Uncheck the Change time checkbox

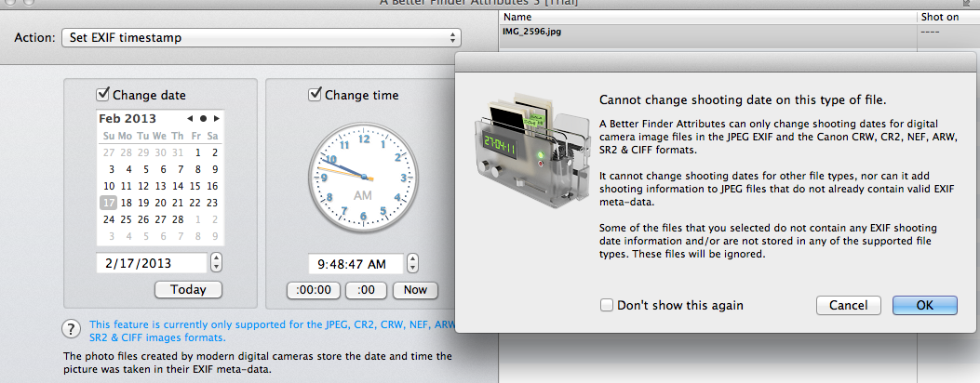click(315, 95)
